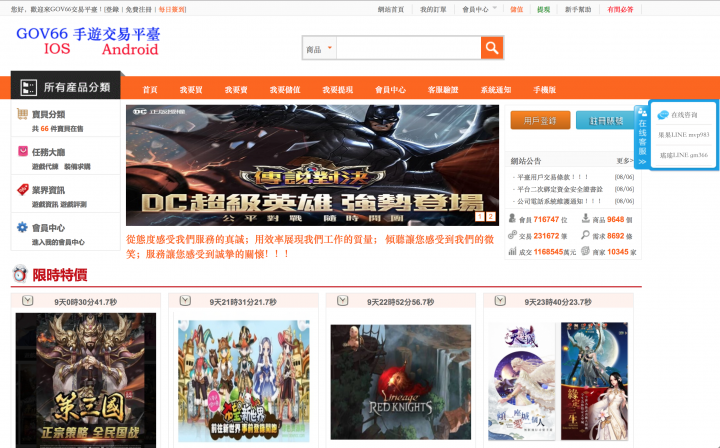Image resolution: width=720 pixels, height=448 pixels.
Task: Click the member person icon beside 716747
Action: [x=512, y=218]
